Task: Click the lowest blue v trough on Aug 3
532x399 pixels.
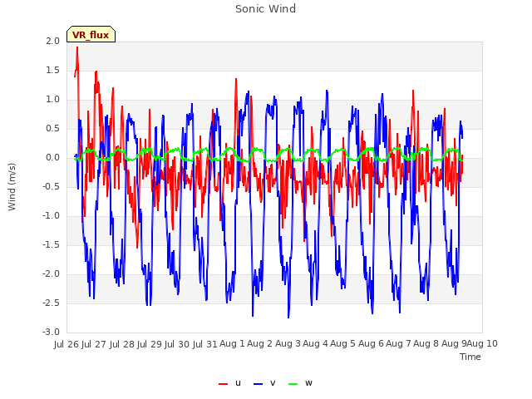Action: (x=288, y=317)
